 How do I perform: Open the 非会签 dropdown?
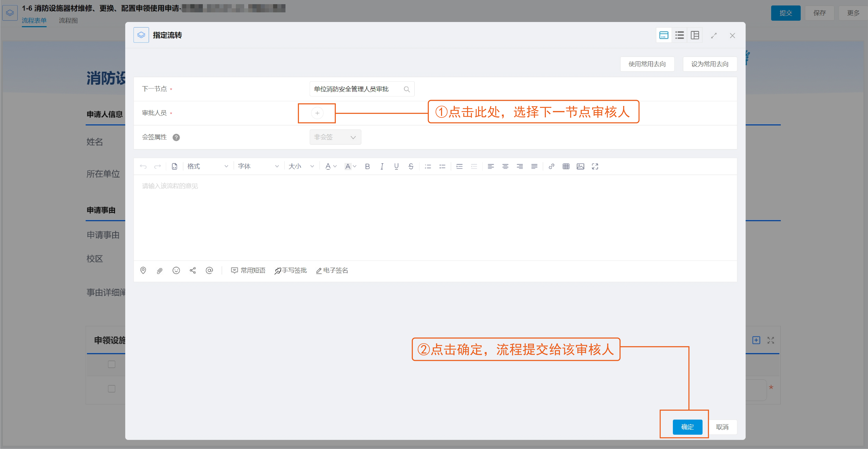[x=335, y=137]
